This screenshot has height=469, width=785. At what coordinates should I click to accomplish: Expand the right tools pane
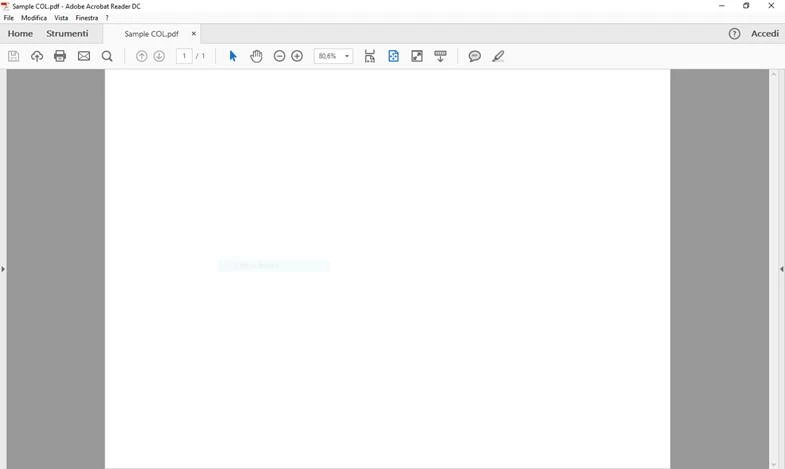tap(781, 269)
